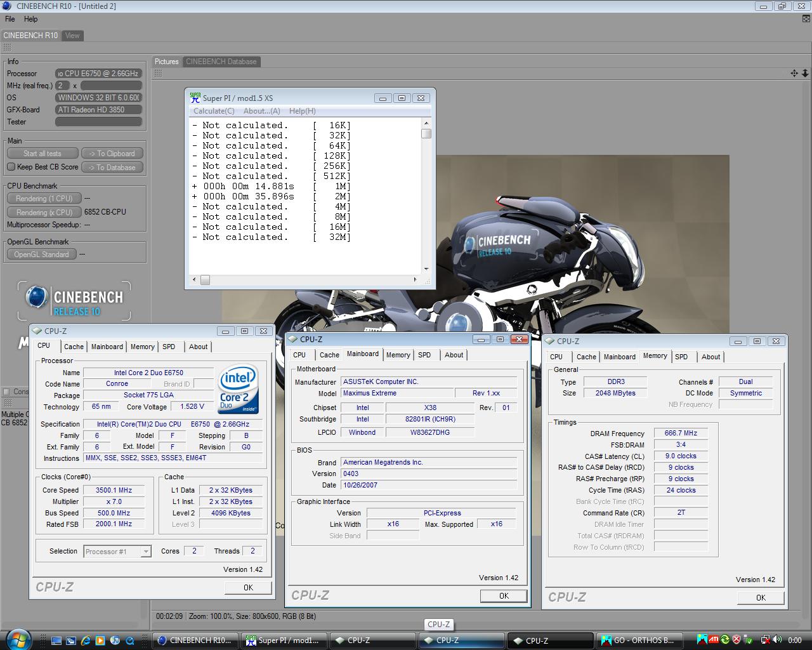Click the Processor name field in Info
Image resolution: width=812 pixels, height=650 pixels.
pyautogui.click(x=98, y=74)
